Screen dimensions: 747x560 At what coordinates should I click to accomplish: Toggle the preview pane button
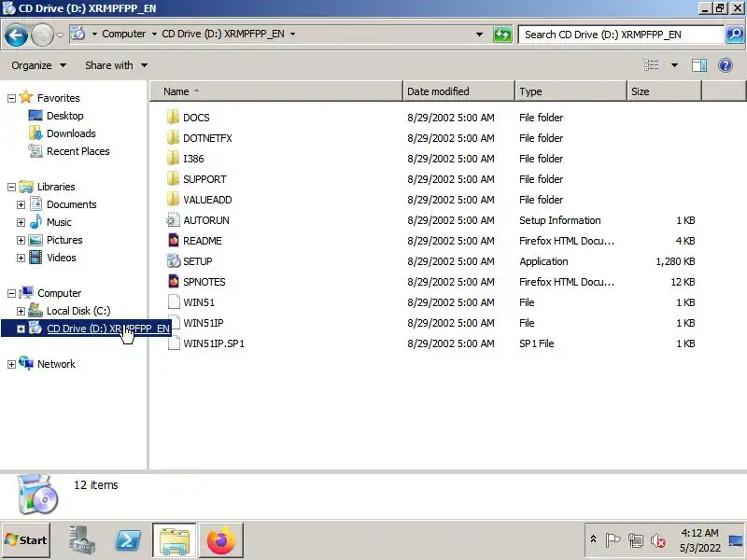698,65
